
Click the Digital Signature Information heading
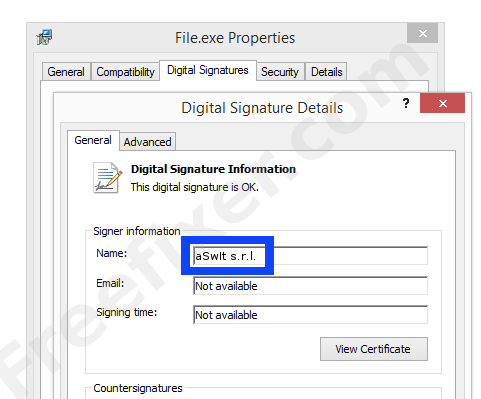pyautogui.click(x=213, y=169)
